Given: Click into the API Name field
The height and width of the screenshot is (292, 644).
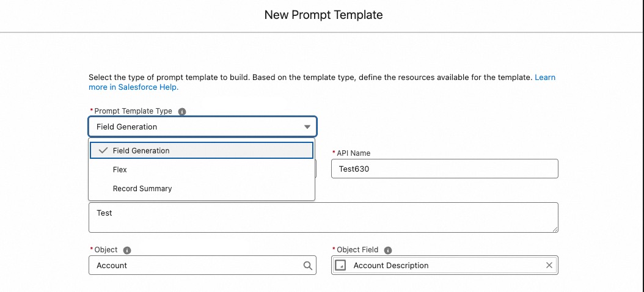Looking at the screenshot, I should tap(444, 169).
